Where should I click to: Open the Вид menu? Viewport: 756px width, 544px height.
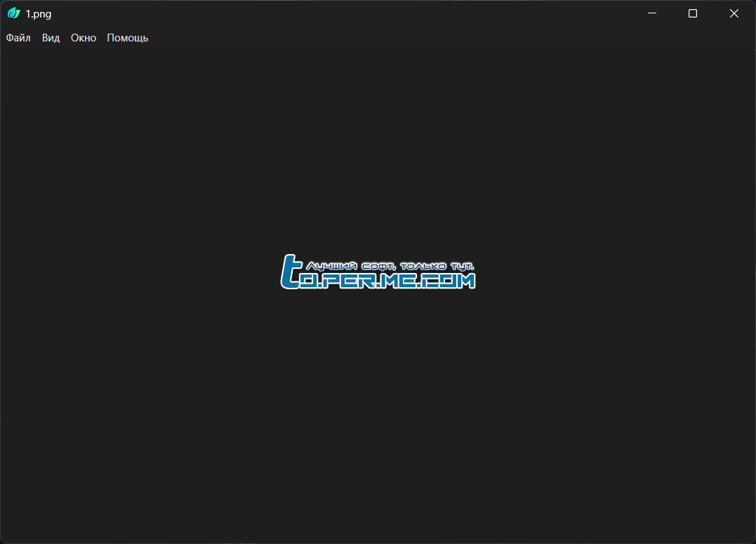coord(51,38)
